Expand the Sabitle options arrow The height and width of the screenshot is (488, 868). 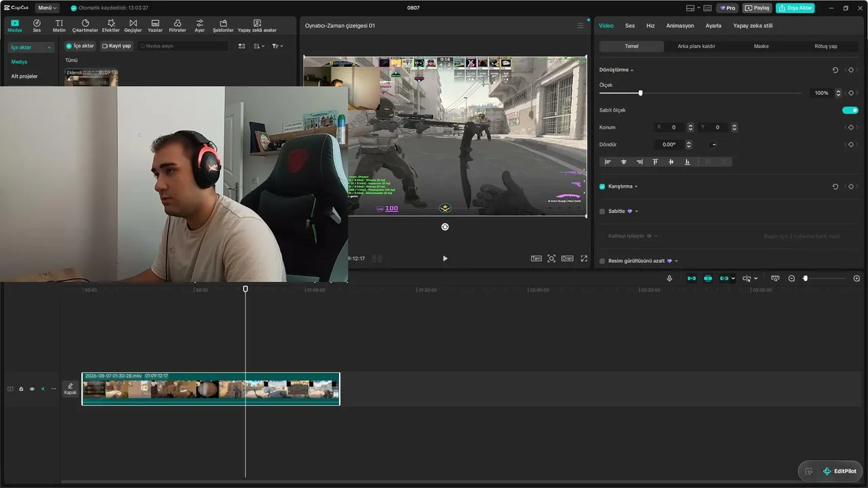636,211
